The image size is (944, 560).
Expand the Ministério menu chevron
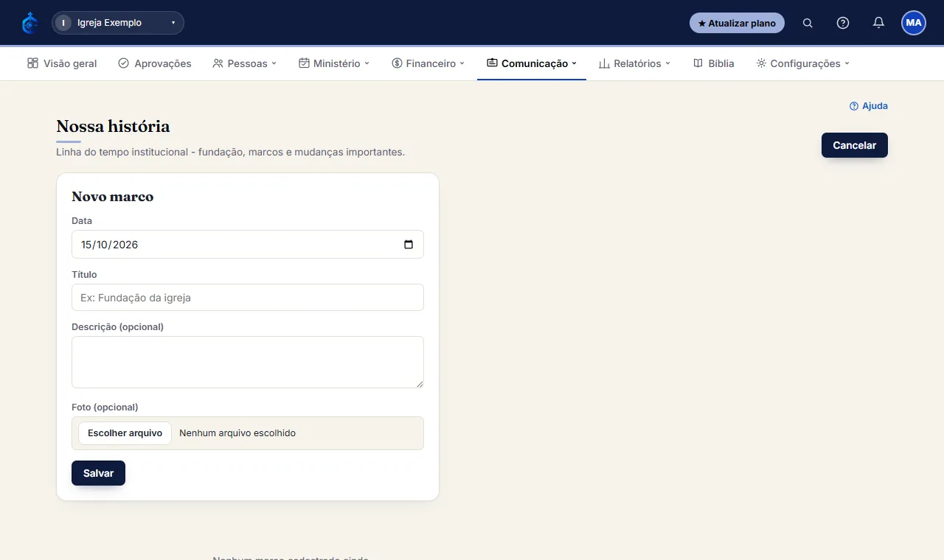(367, 63)
